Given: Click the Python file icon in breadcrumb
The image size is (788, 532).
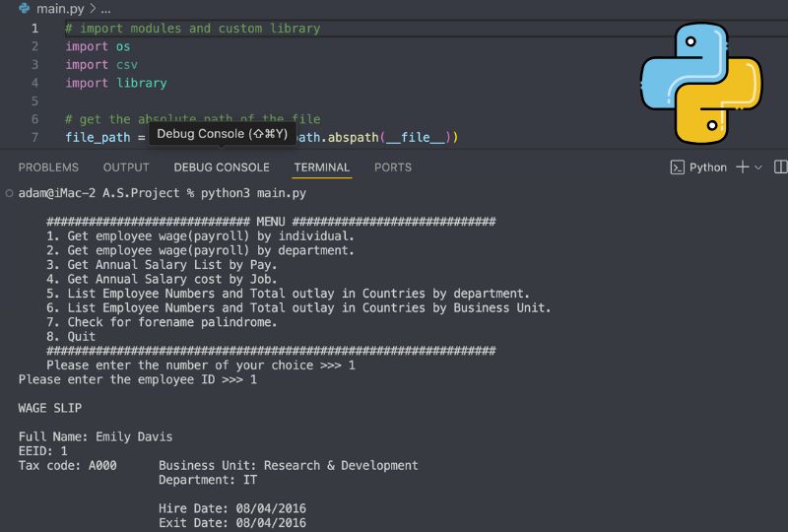Looking at the screenshot, I should point(24,8).
